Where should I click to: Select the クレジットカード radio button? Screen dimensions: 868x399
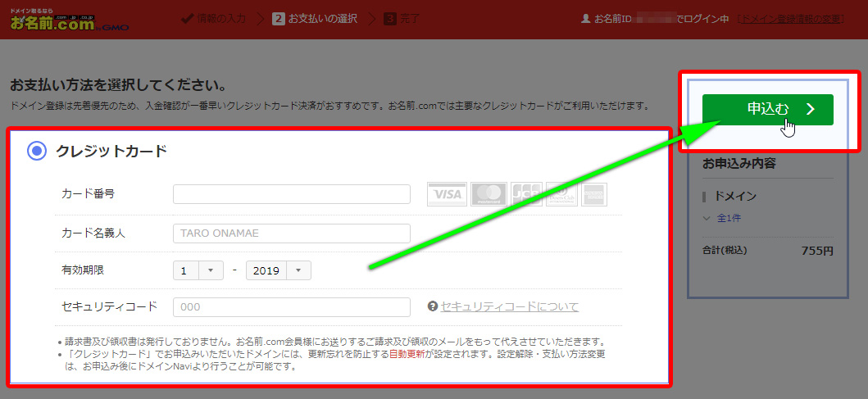point(37,151)
